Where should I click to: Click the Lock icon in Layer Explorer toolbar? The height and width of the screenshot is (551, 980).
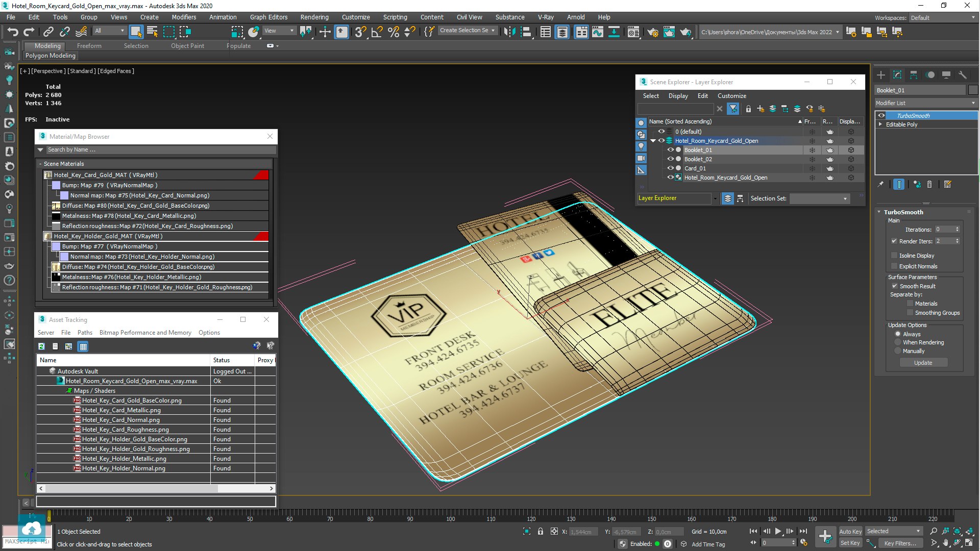[748, 109]
